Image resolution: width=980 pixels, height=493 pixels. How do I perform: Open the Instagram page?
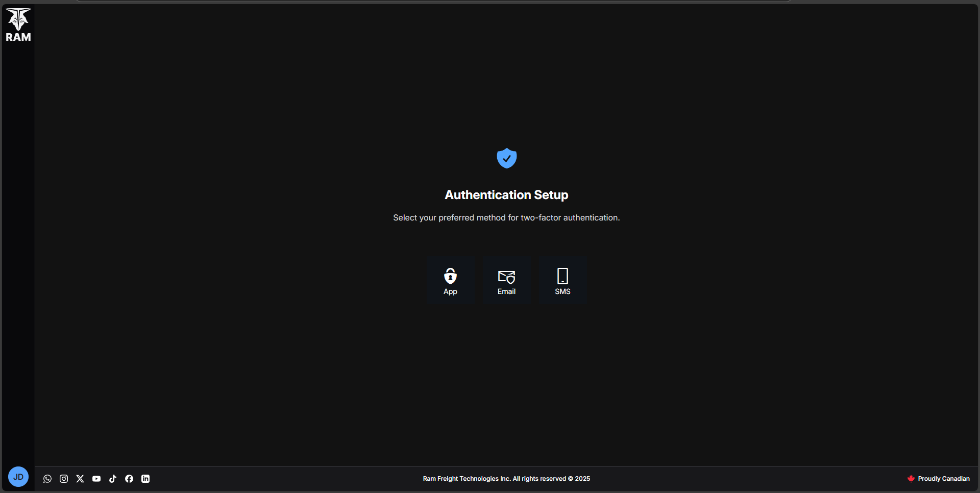[x=63, y=479]
